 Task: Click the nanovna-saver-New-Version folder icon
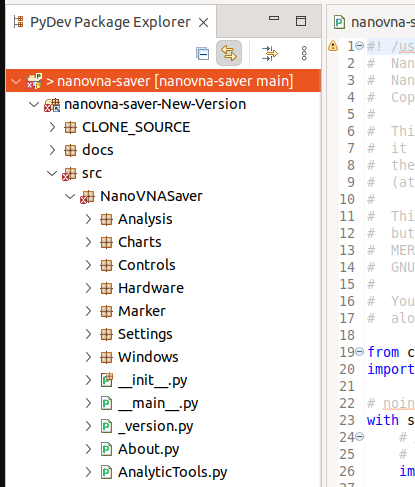52,105
